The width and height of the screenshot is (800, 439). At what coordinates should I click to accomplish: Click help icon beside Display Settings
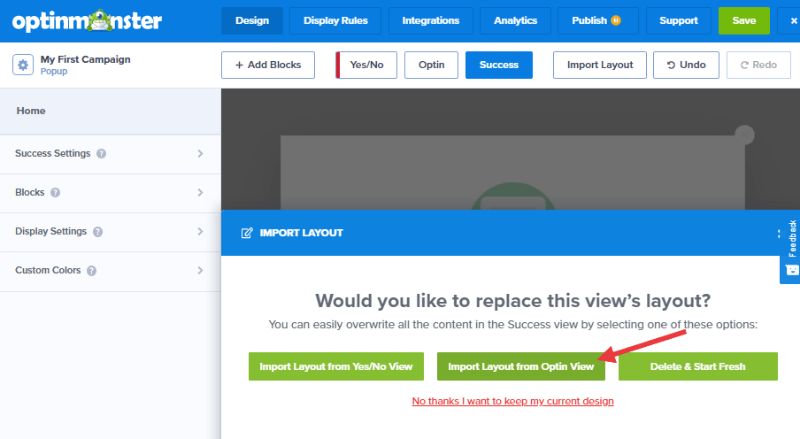97,232
